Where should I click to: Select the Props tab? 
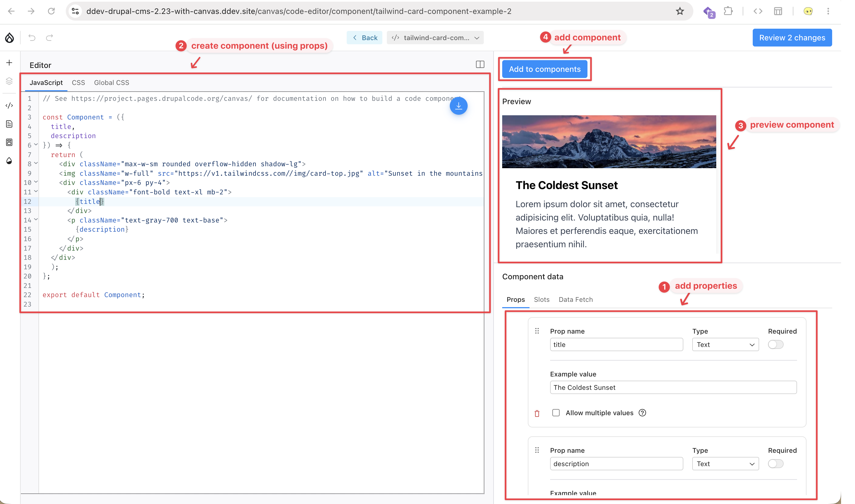click(516, 300)
